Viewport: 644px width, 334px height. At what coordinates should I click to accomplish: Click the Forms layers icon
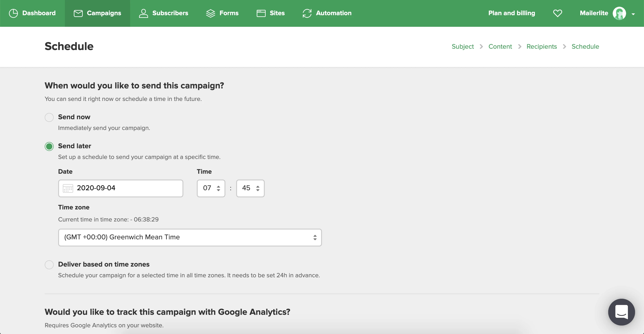coord(210,13)
